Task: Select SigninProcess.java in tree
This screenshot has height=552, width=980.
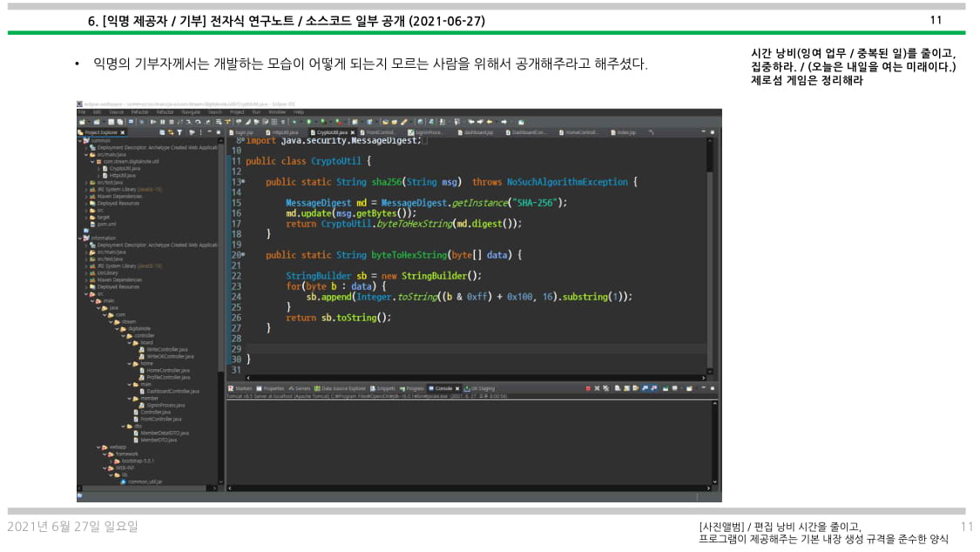Action: pyautogui.click(x=162, y=405)
